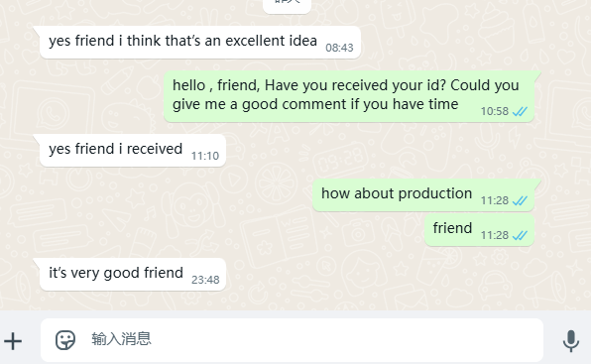The height and width of the screenshot is (364, 591).
Task: Click the 23:48 timestamp
Action: 205,280
